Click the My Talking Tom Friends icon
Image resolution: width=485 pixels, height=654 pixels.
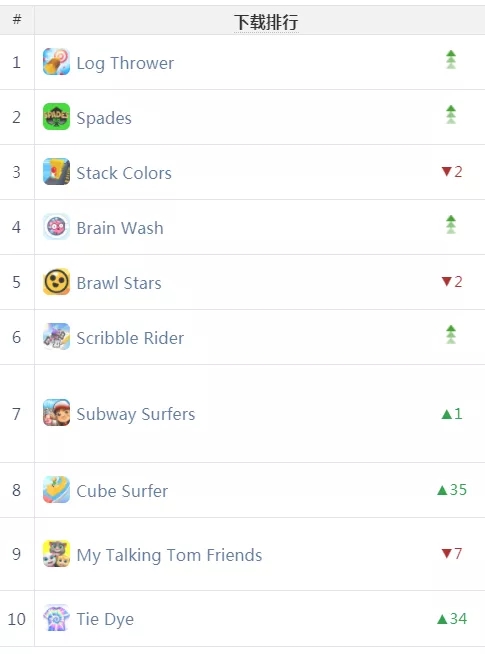(x=56, y=554)
